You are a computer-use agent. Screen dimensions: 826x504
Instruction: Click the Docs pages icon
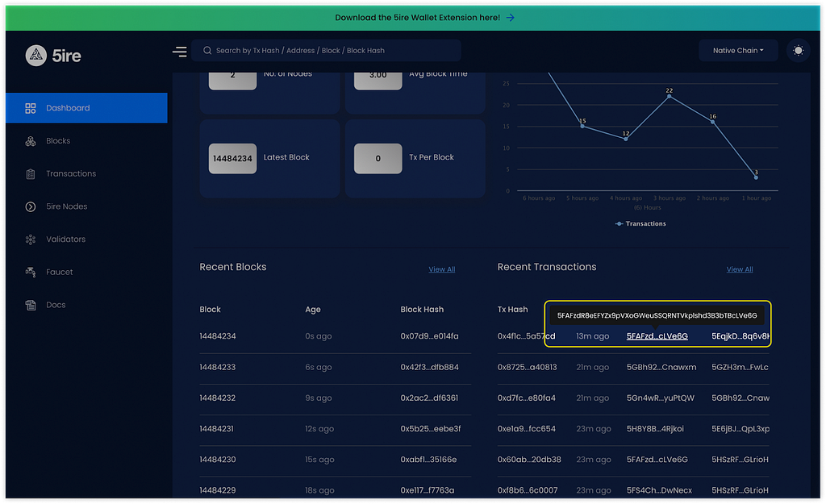tap(31, 305)
